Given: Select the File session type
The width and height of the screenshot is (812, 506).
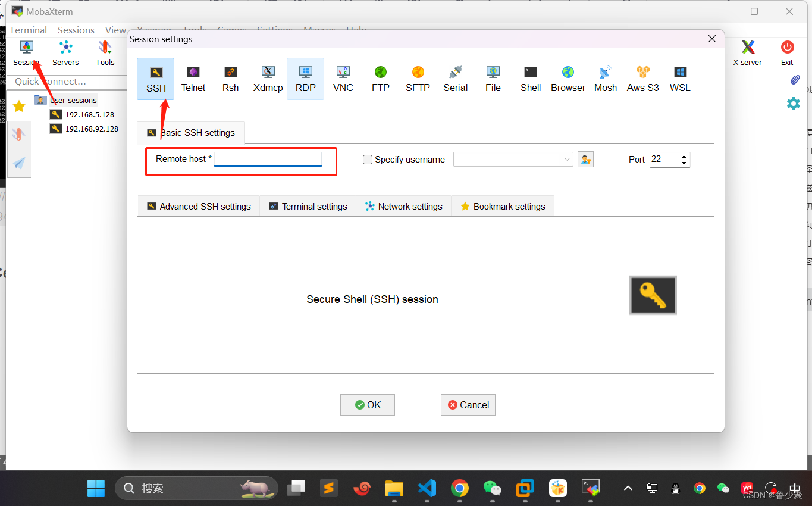Looking at the screenshot, I should (493, 79).
